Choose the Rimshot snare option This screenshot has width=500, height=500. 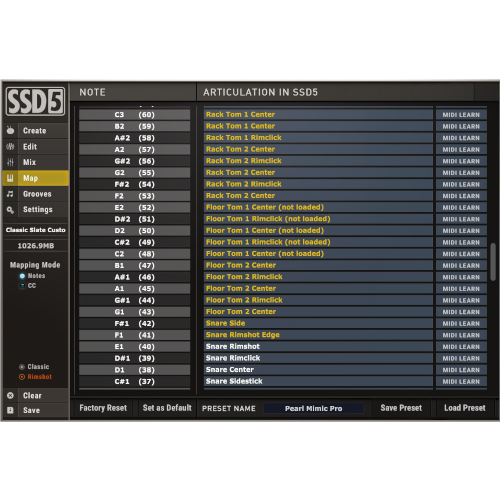35,377
